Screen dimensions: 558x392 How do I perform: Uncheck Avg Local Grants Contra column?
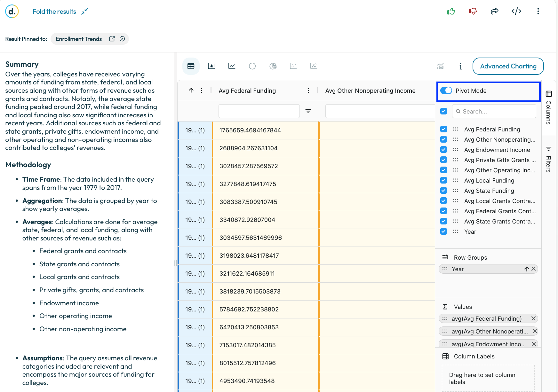443,201
